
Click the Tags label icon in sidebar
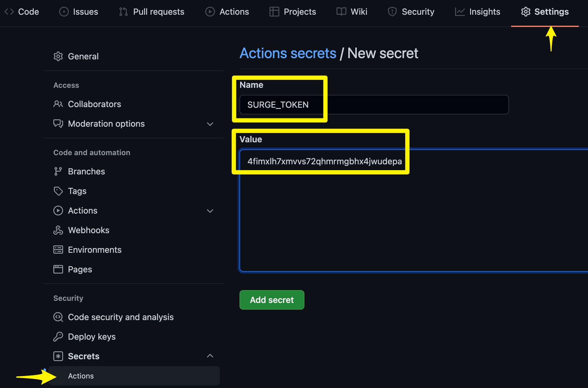pos(58,191)
